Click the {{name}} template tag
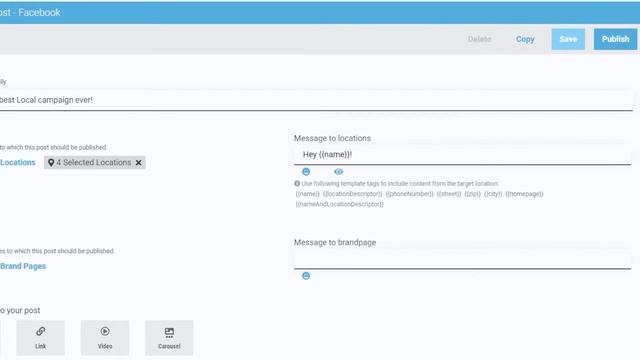Screen dimensions: 640x360 tap(308, 194)
